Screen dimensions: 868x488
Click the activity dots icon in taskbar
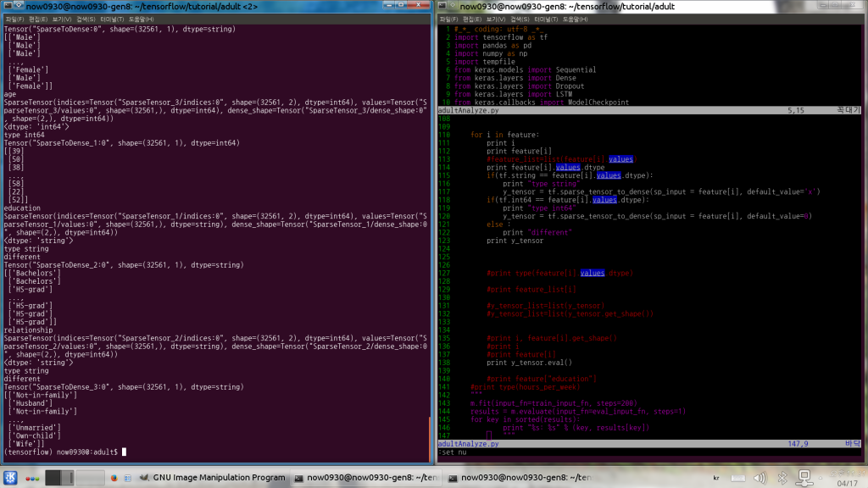click(31, 479)
